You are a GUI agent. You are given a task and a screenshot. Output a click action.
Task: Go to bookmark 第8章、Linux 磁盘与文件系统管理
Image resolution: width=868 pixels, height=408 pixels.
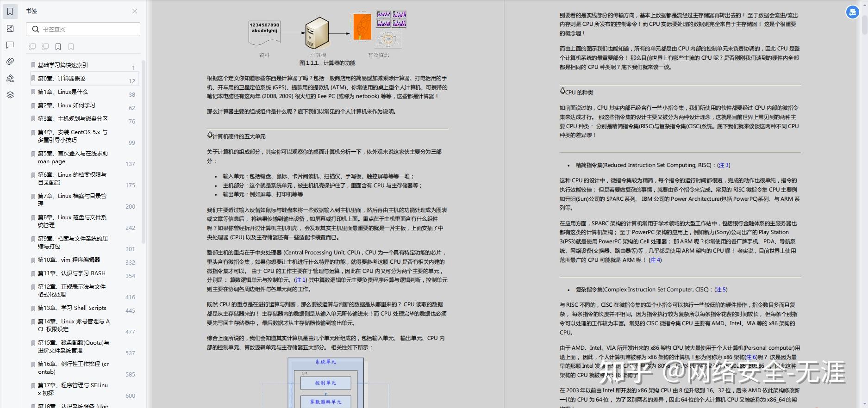tap(72, 221)
